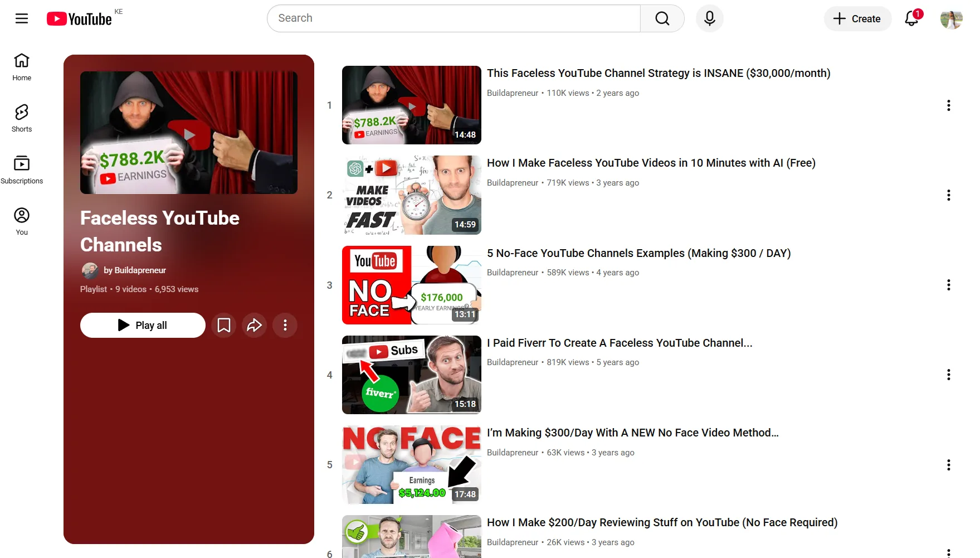Go to Home in sidebar
The width and height of the screenshot is (980, 558).
pos(22,67)
